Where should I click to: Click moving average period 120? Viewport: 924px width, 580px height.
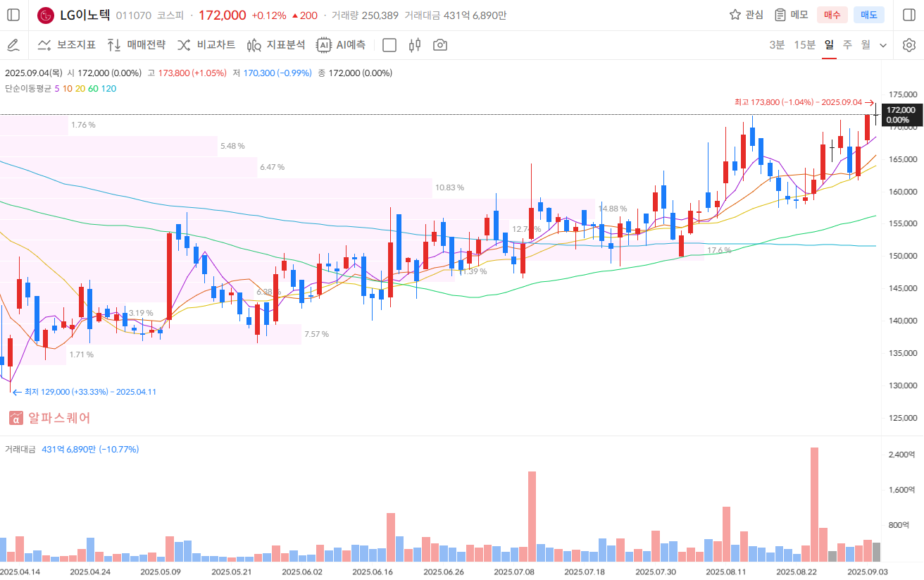(x=108, y=89)
